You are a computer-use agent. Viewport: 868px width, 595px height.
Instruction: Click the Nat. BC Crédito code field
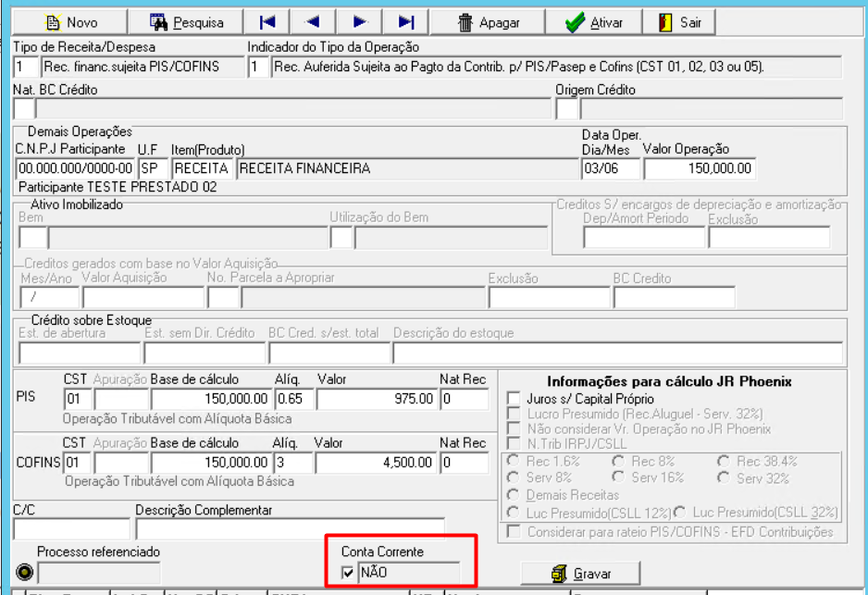(24, 109)
